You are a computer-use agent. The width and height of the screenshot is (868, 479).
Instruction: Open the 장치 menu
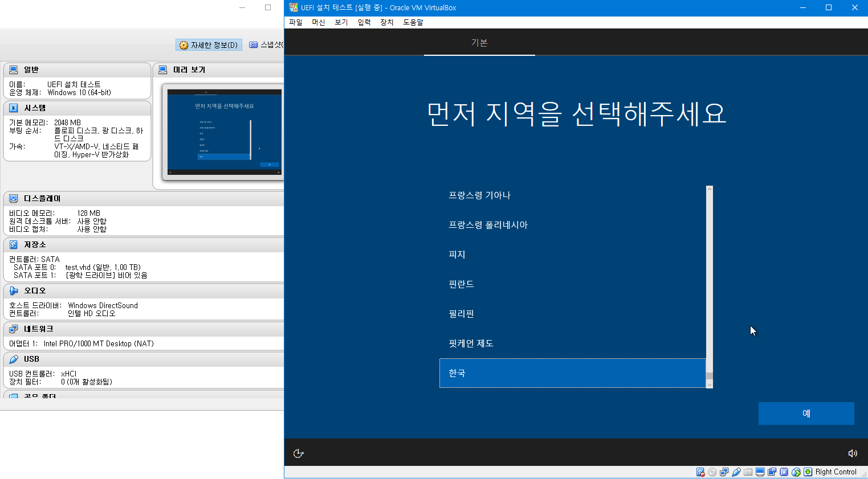pos(387,22)
